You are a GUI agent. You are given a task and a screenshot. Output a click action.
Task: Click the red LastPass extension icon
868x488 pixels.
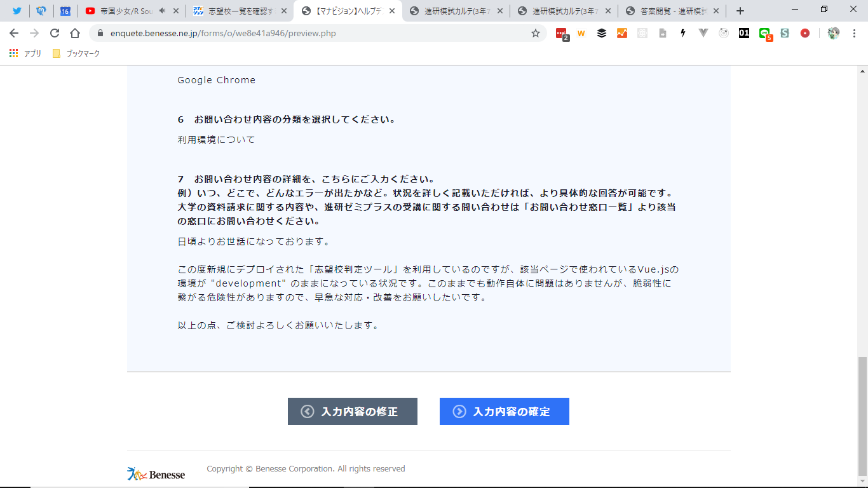pos(561,34)
